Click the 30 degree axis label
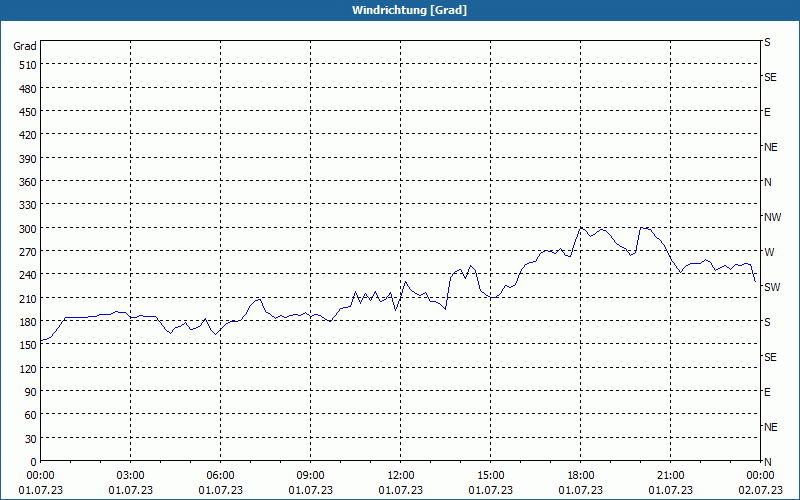Viewport: 800px width, 500px height. (x=31, y=439)
